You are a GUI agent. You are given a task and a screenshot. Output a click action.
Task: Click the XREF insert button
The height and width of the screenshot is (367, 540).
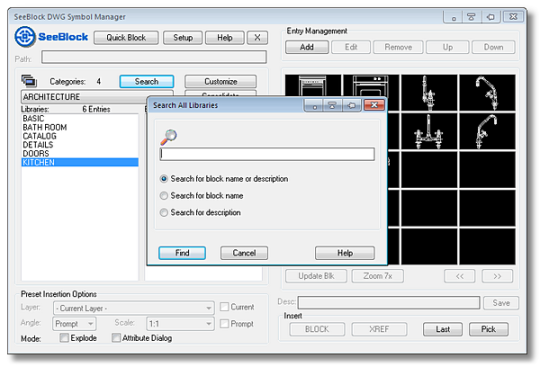pyautogui.click(x=379, y=329)
